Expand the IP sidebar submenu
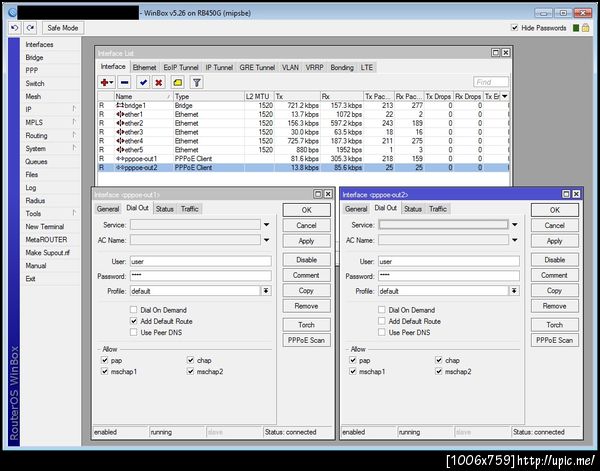 point(74,109)
